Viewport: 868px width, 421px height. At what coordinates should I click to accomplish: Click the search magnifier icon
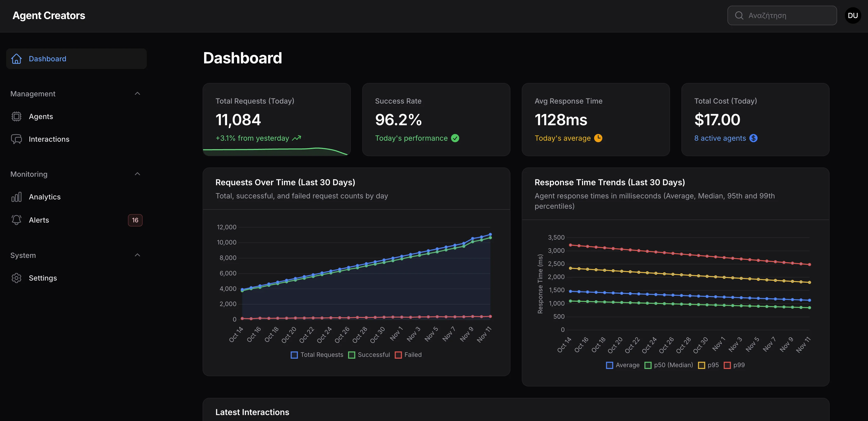click(739, 15)
